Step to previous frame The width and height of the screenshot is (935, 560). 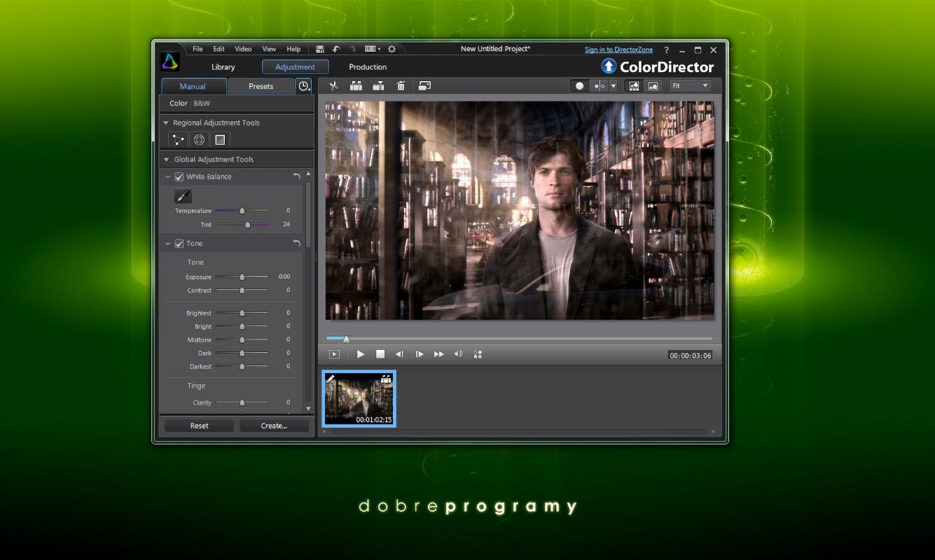[400, 354]
